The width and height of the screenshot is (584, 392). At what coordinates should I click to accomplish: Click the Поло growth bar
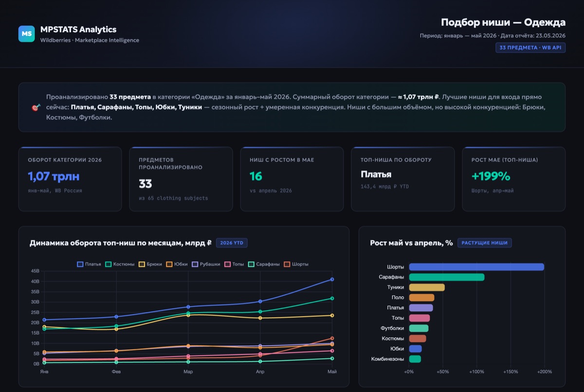[421, 298]
